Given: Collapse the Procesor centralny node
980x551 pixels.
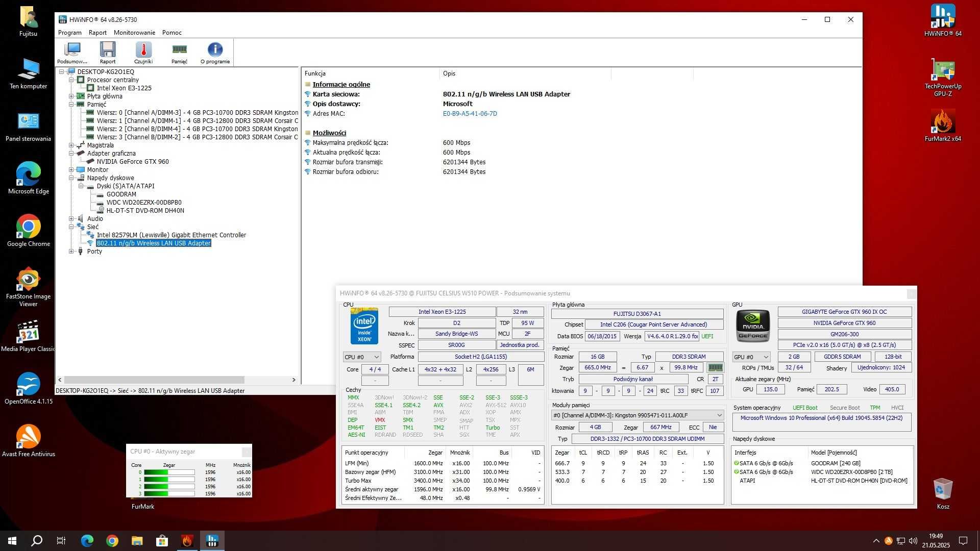Looking at the screenshot, I should [71, 80].
